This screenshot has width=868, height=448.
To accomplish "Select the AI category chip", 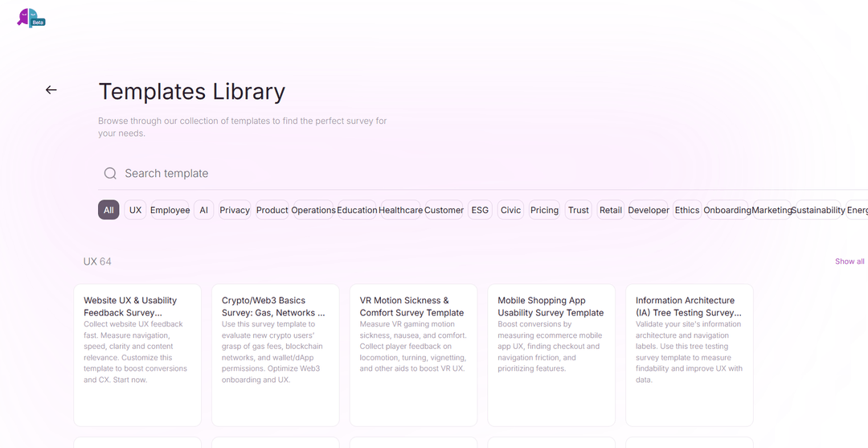I will pos(203,210).
